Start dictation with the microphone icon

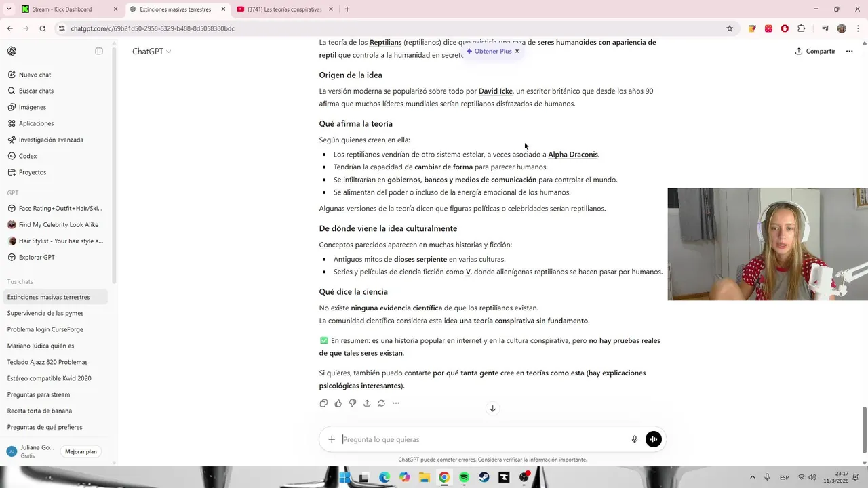(x=635, y=439)
